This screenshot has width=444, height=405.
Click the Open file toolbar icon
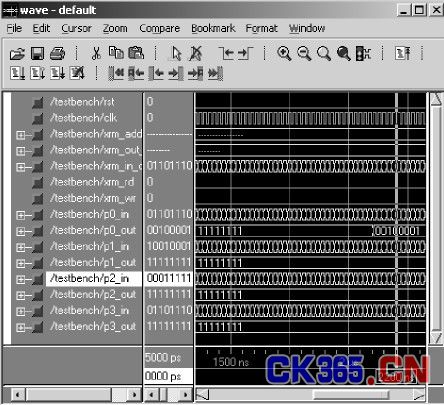tap(17, 53)
